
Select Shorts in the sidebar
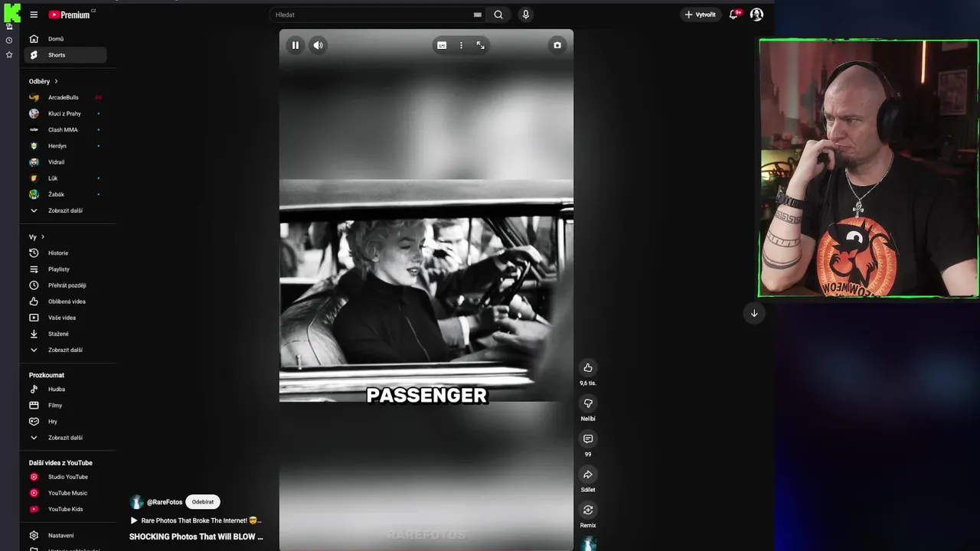(65, 55)
